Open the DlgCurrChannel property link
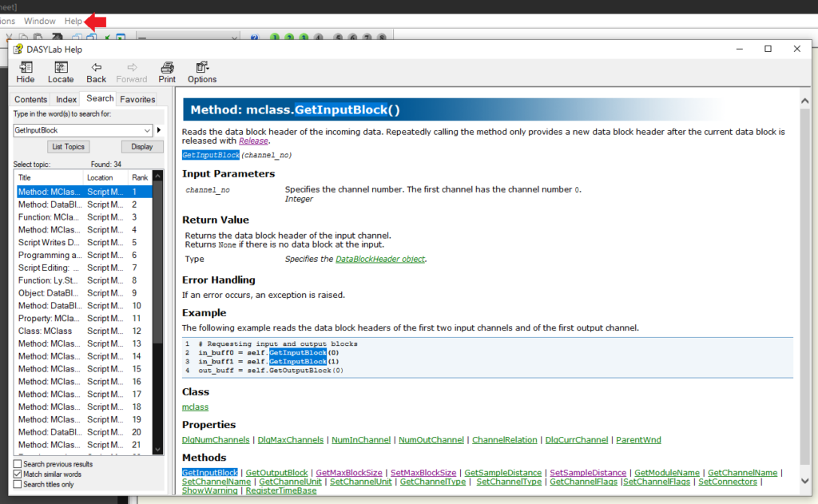 point(577,440)
